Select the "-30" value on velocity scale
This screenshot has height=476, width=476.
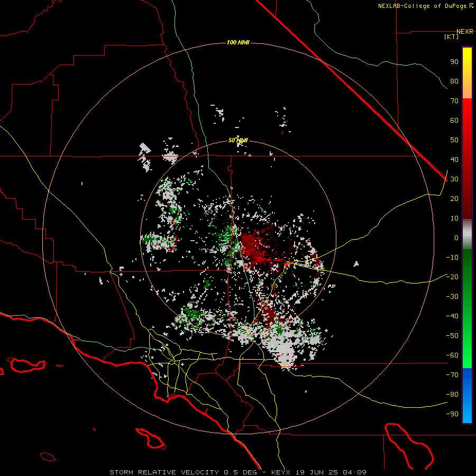click(452, 297)
